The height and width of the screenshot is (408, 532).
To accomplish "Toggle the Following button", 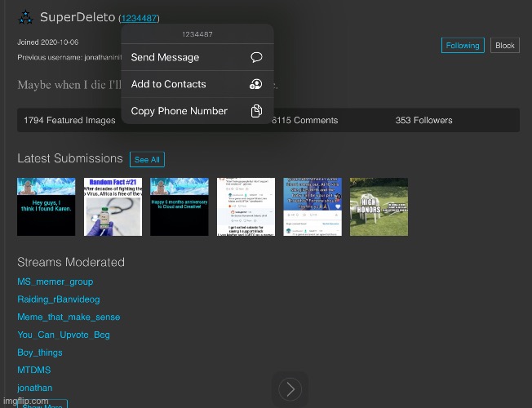I will [x=463, y=46].
